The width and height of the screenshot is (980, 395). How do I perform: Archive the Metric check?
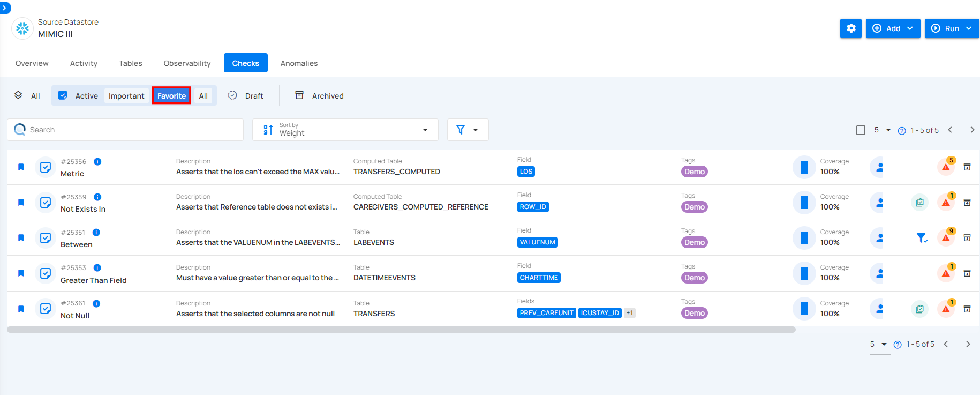[x=967, y=167]
